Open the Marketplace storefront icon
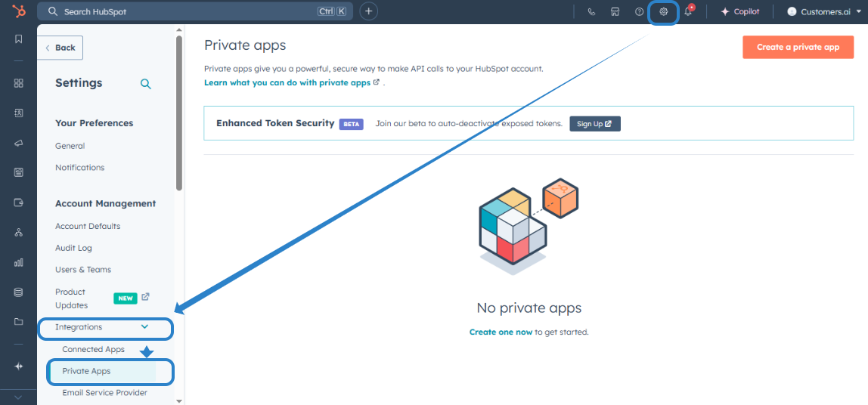This screenshot has height=405, width=868. (615, 11)
